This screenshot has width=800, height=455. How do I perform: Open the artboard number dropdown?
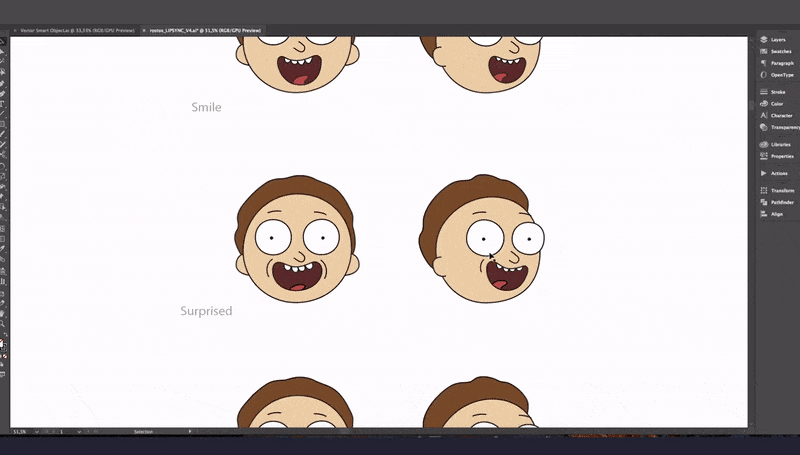click(x=79, y=432)
